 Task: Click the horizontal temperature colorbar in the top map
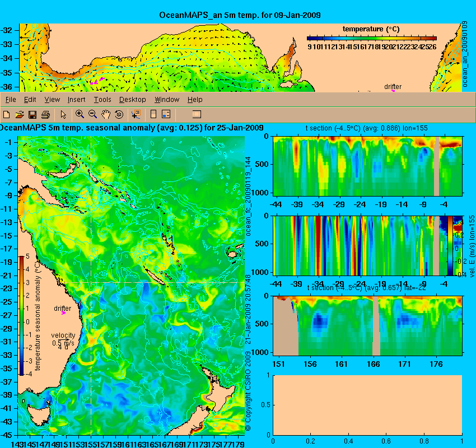pyautogui.click(x=372, y=38)
